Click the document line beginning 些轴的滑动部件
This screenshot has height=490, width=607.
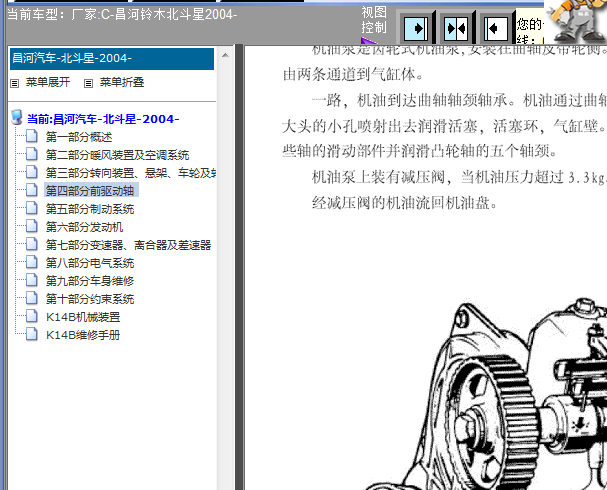tap(420, 151)
